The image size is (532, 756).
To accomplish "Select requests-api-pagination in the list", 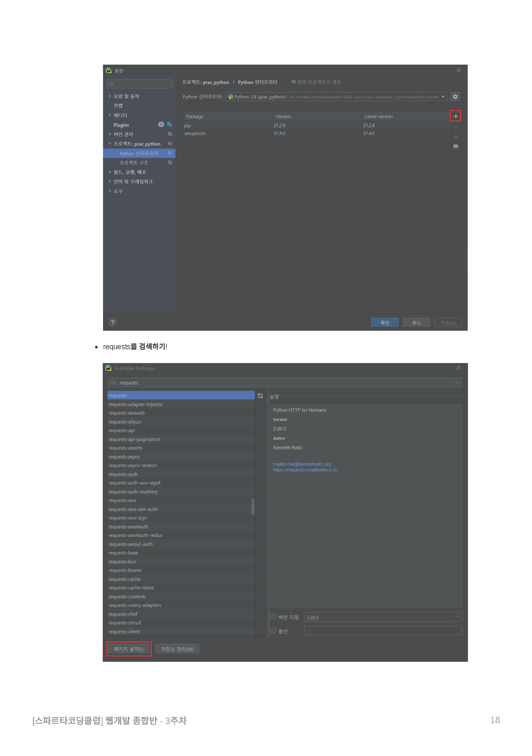I will [x=181, y=439].
